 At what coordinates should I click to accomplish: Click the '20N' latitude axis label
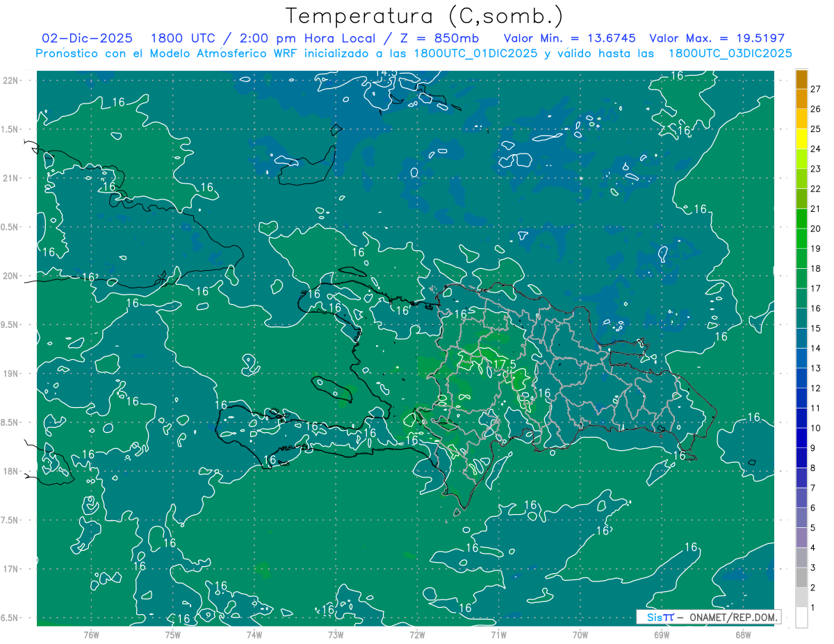pos(10,276)
